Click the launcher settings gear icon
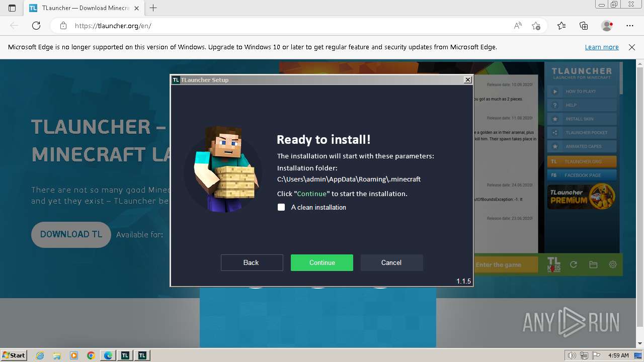The width and height of the screenshot is (644, 362). pos(613,264)
